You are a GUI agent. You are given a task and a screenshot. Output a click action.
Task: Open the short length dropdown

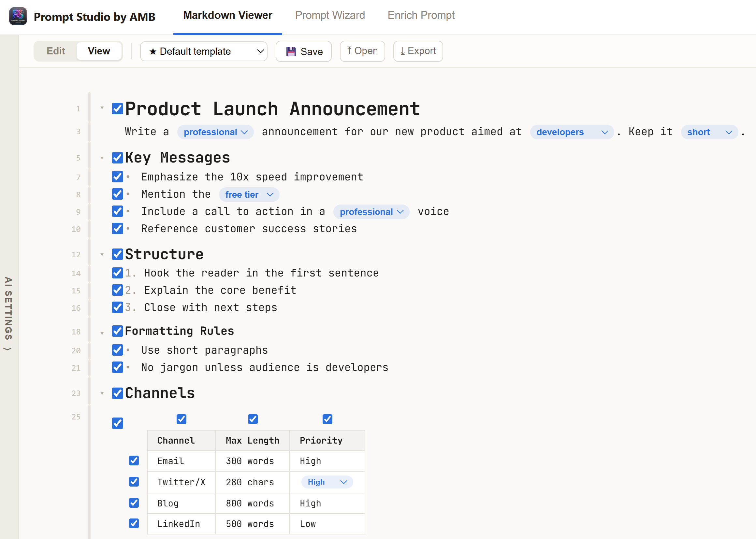coord(709,132)
